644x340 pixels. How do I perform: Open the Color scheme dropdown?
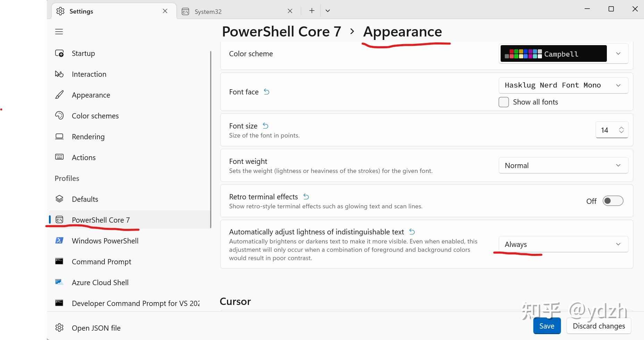point(618,53)
